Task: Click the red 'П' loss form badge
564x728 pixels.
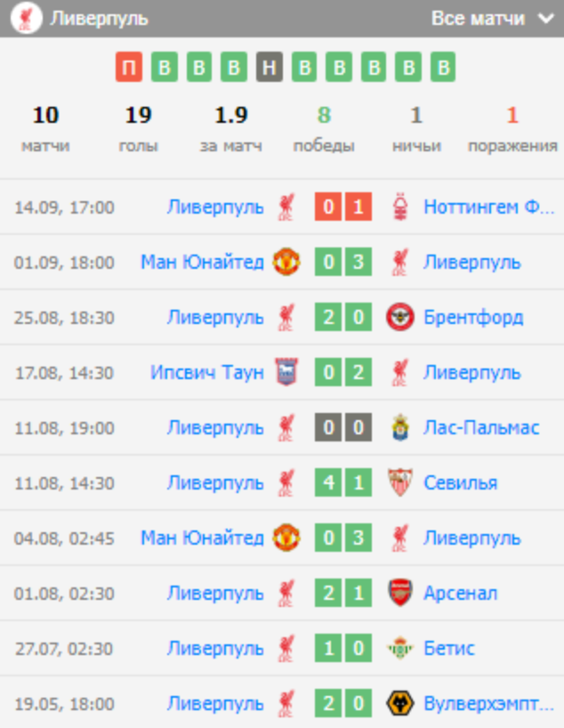Action: coord(129,68)
